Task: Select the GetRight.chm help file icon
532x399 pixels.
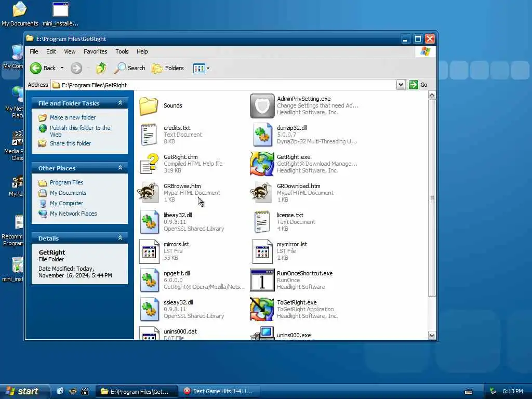Action: [149, 164]
